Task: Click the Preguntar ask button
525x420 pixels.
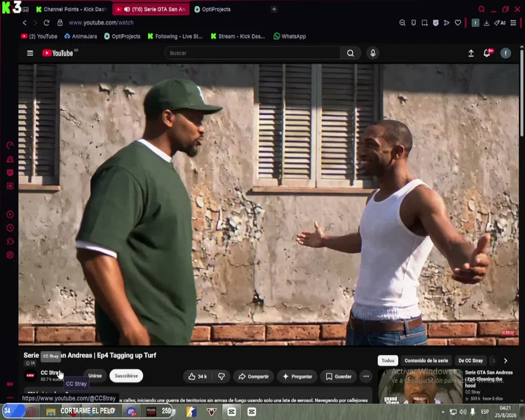Action: click(x=297, y=376)
